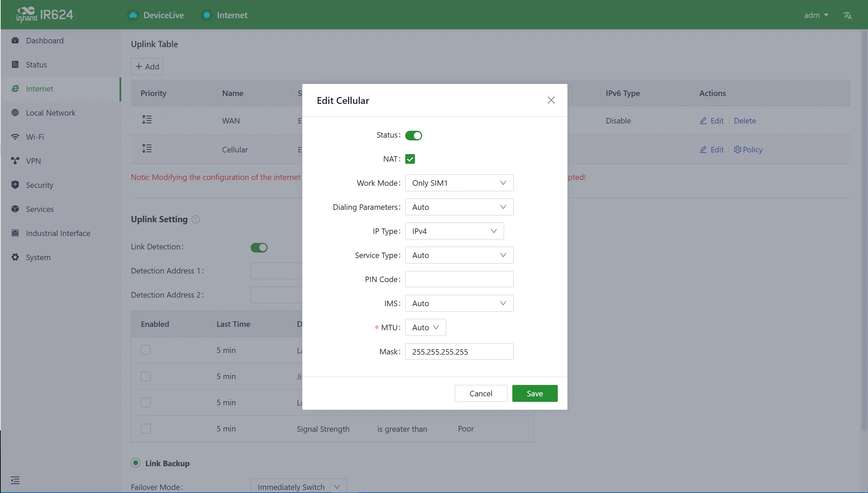Open the Failover Mode dropdown
Screen dimensions: 868x493
pos(299,486)
